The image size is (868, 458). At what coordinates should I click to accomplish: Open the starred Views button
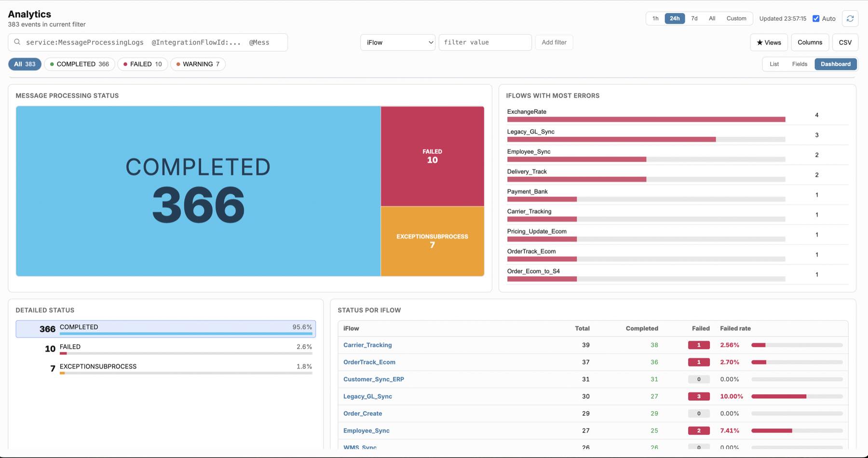(x=769, y=42)
